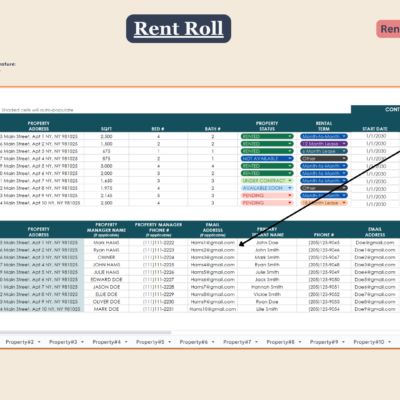The width and height of the screenshot is (400, 400).
Task: Select the Mark HAMS manager name cell
Action: 106,243
